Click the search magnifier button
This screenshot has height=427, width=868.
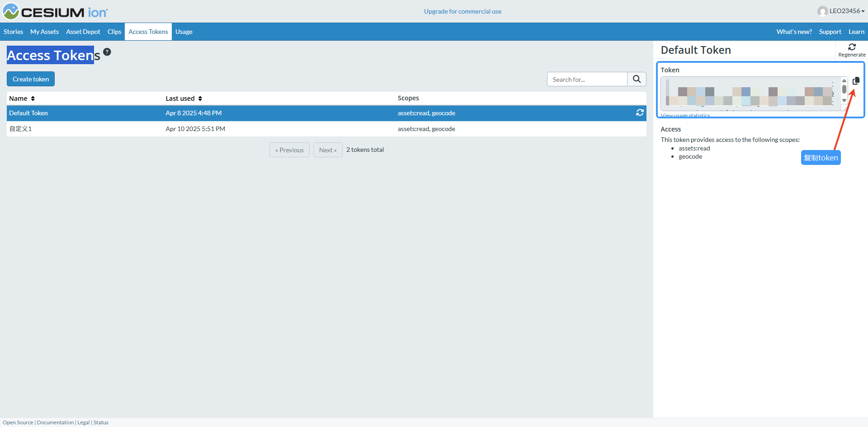coord(637,79)
